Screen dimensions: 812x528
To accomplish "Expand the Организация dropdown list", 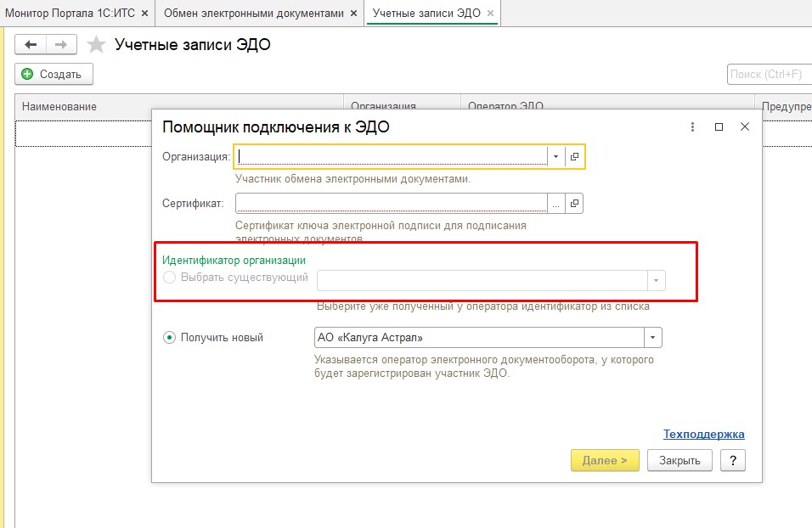I will [555, 156].
